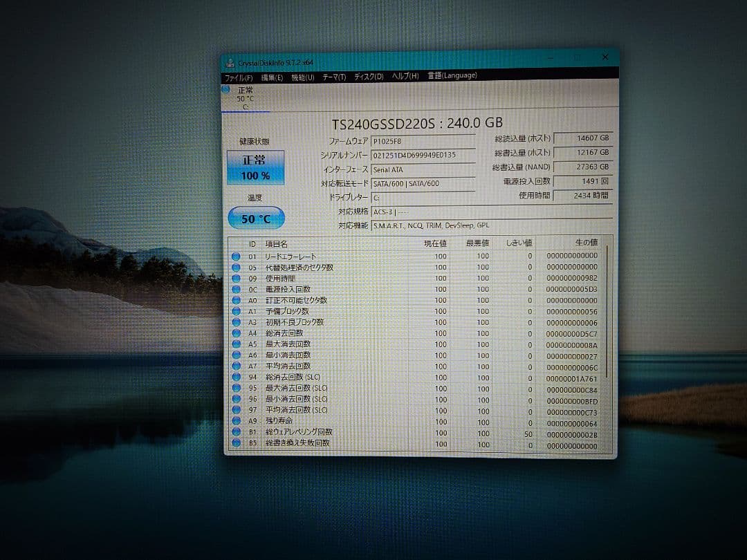Open the 機能(U) menu

pos(301,77)
